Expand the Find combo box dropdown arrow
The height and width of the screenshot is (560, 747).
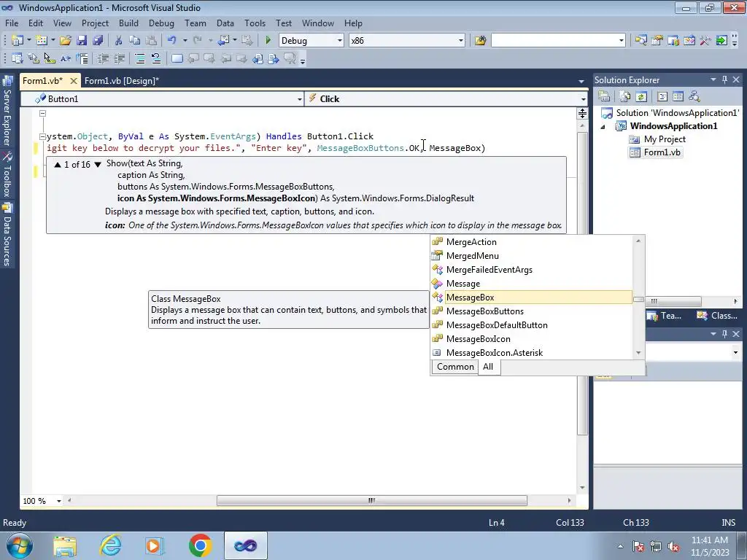pos(622,41)
